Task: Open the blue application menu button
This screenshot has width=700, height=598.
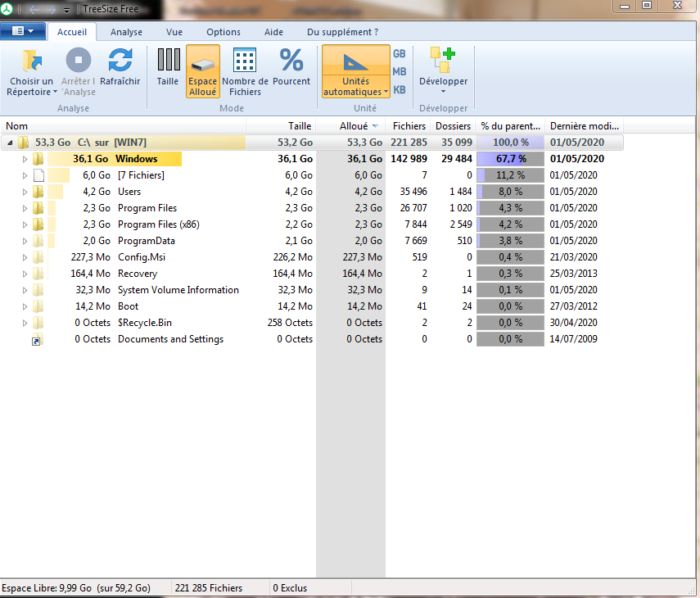Action: tap(23, 31)
